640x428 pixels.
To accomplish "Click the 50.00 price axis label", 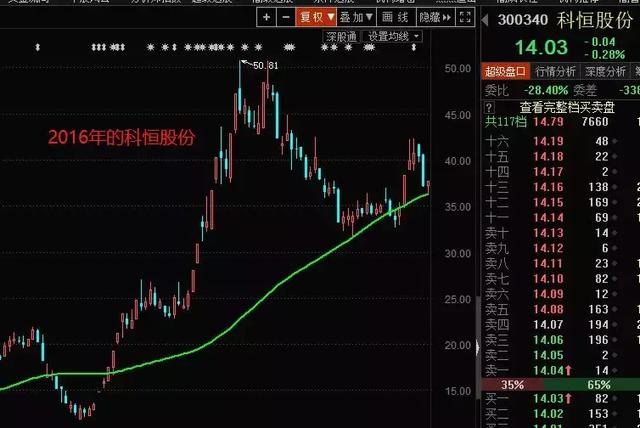I will click(458, 69).
